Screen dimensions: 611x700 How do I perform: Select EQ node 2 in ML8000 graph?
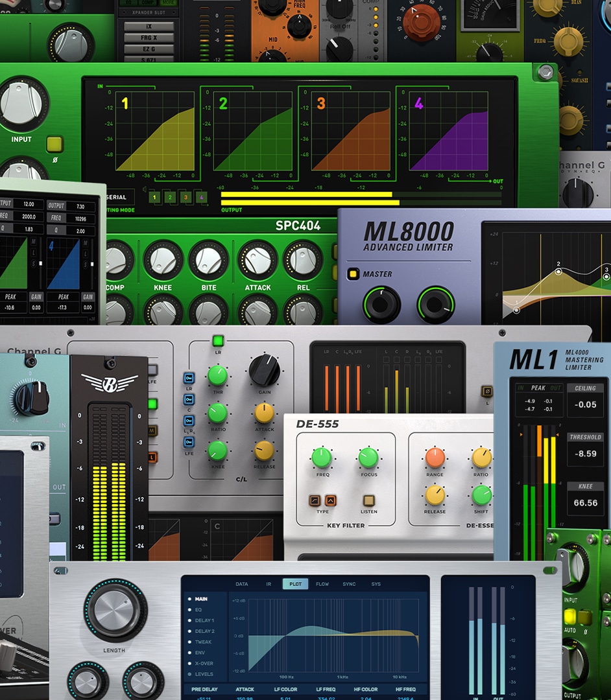pyautogui.click(x=558, y=271)
